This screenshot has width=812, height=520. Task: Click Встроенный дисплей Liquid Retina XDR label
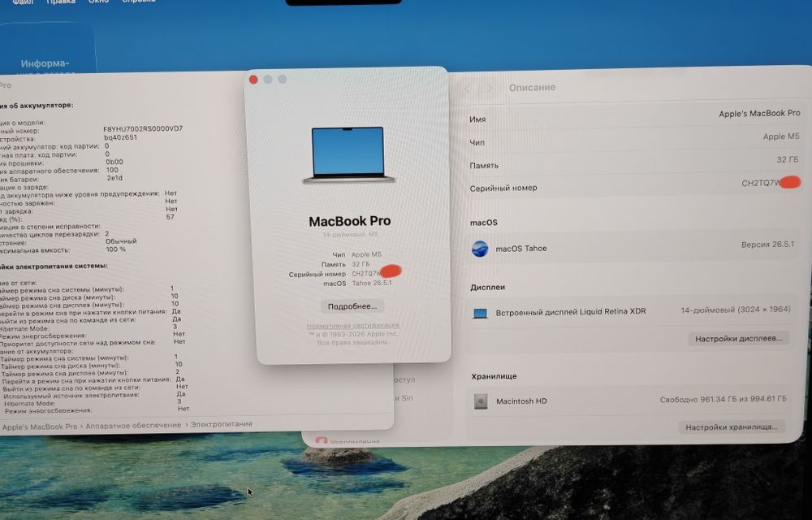tap(571, 312)
